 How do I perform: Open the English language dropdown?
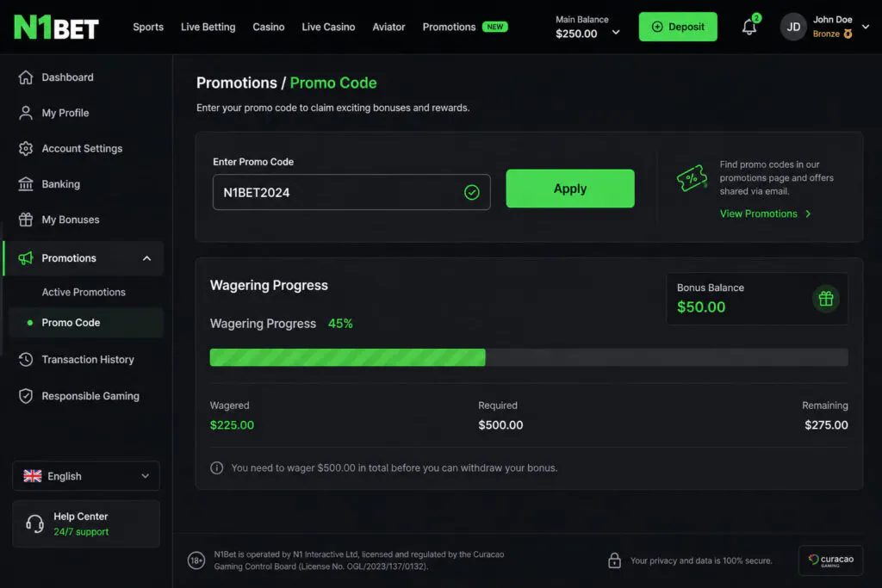[x=86, y=476]
